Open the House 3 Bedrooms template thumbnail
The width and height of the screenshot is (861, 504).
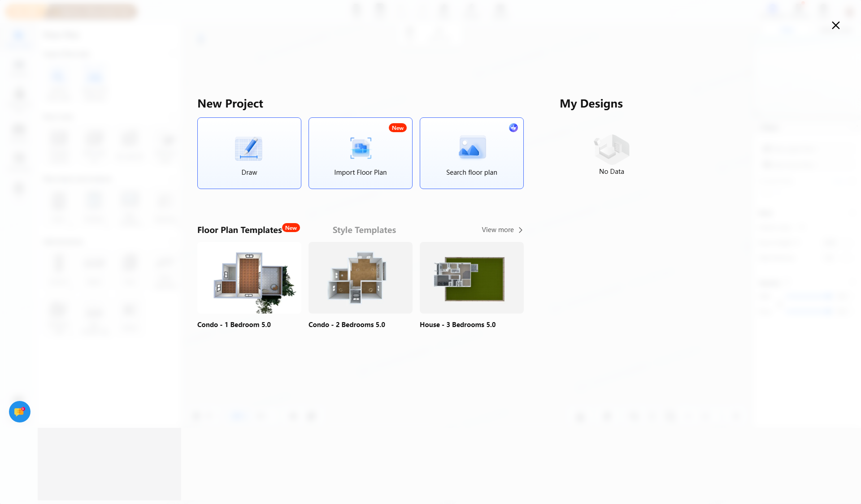pyautogui.click(x=472, y=278)
